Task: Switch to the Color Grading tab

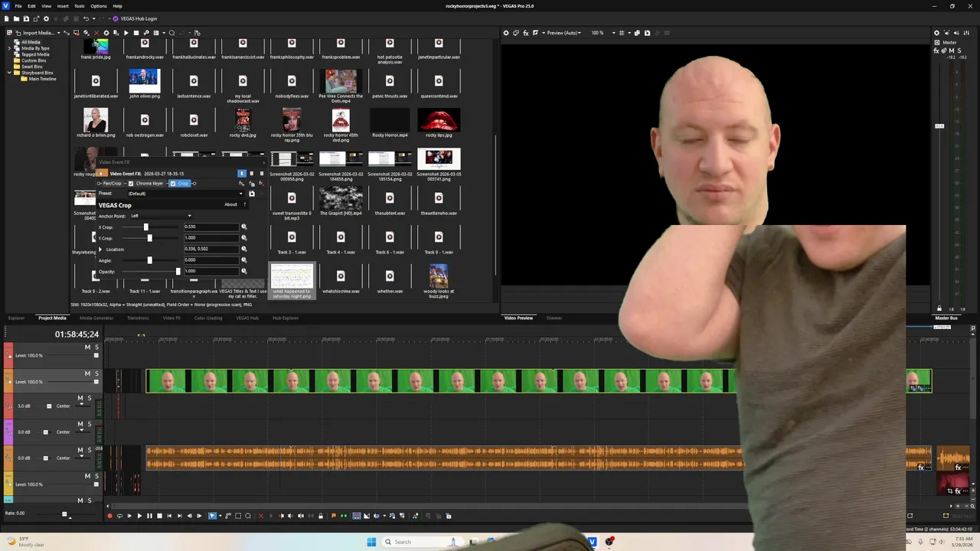Action: click(208, 318)
